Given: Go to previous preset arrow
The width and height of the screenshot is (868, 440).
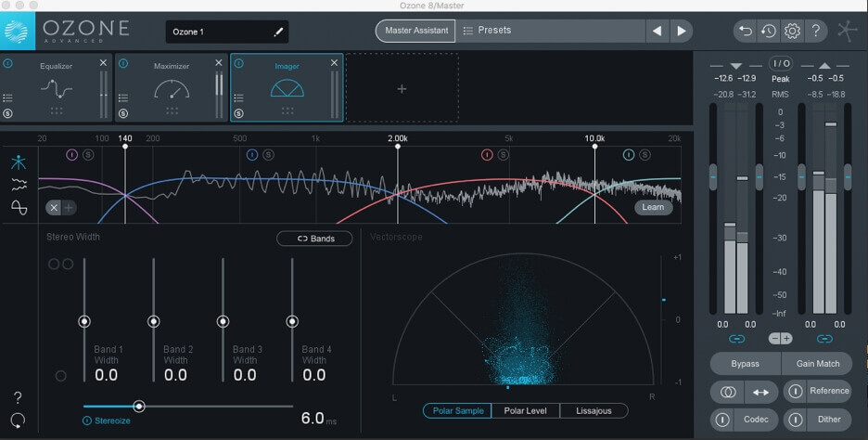Looking at the screenshot, I should pyautogui.click(x=657, y=31).
